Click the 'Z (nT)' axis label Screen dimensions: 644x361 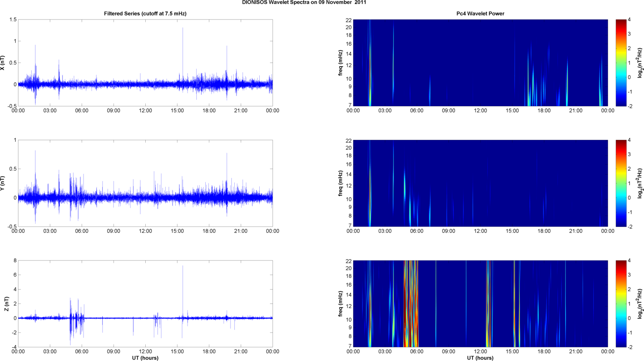6,304
